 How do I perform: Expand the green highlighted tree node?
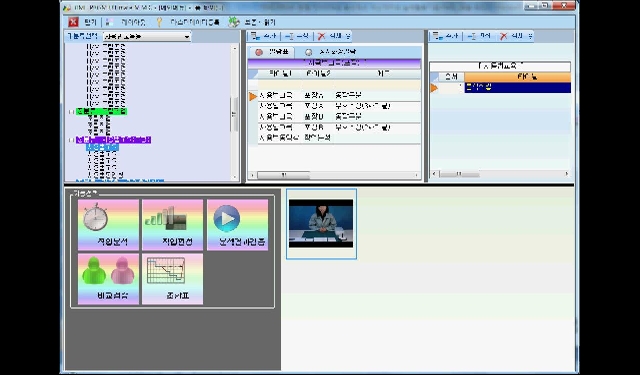[x=72, y=111]
